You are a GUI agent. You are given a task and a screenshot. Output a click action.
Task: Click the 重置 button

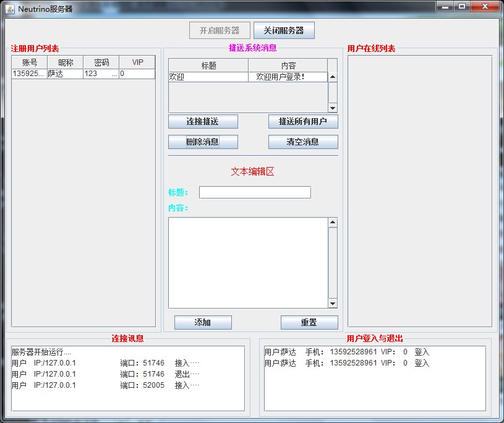[x=309, y=322]
